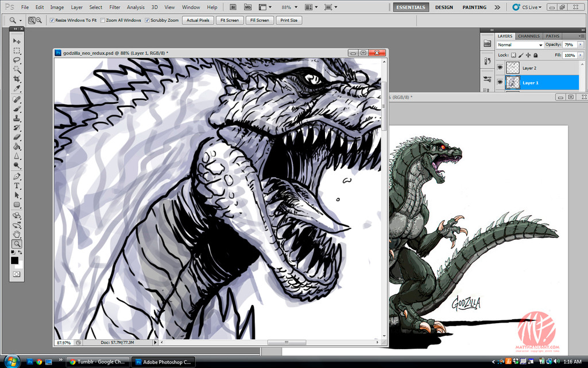
Task: Select the Clone Stamp tool
Action: (17, 118)
